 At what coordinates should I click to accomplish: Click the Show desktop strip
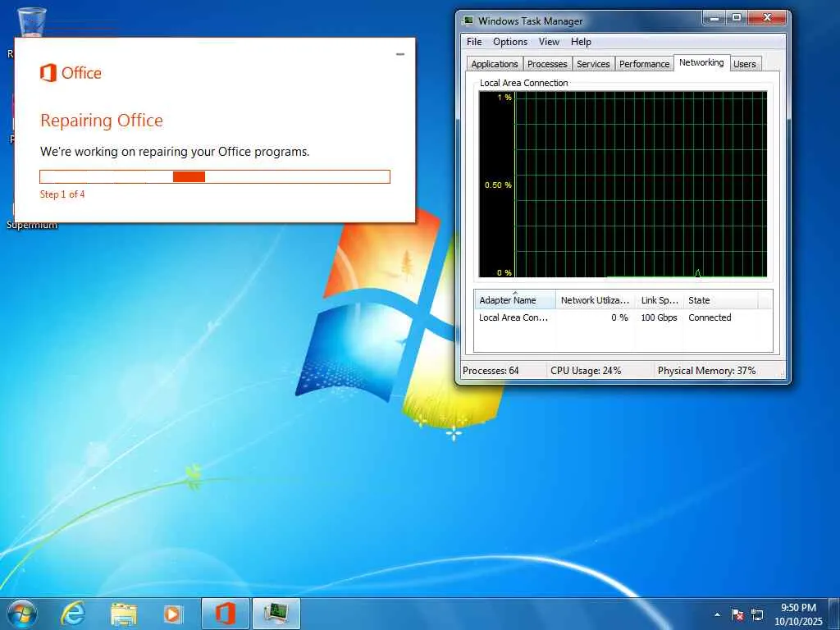coord(836,614)
